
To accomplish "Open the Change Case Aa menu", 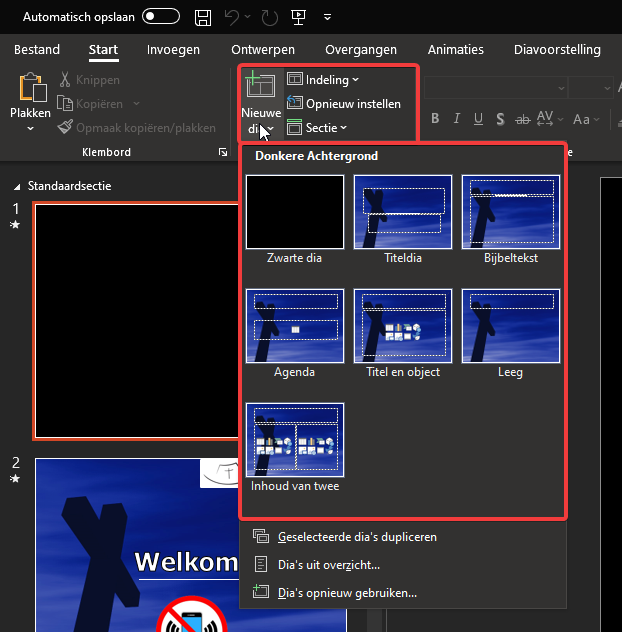I will pyautogui.click(x=586, y=119).
